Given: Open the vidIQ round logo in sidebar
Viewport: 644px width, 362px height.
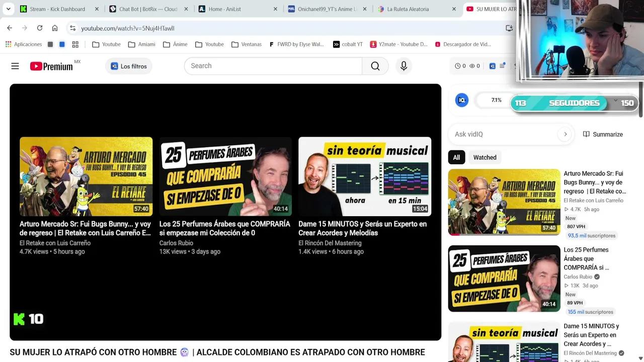Looking at the screenshot, I should coord(461,100).
